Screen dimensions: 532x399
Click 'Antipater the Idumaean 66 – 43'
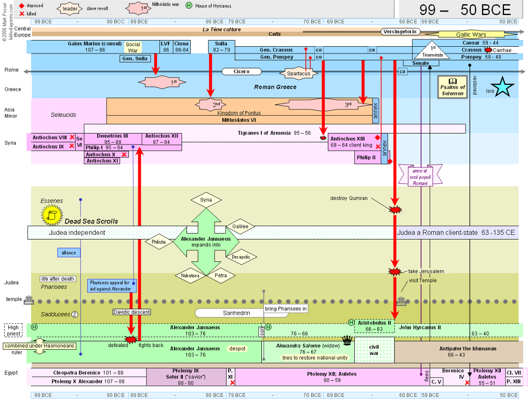click(468, 352)
